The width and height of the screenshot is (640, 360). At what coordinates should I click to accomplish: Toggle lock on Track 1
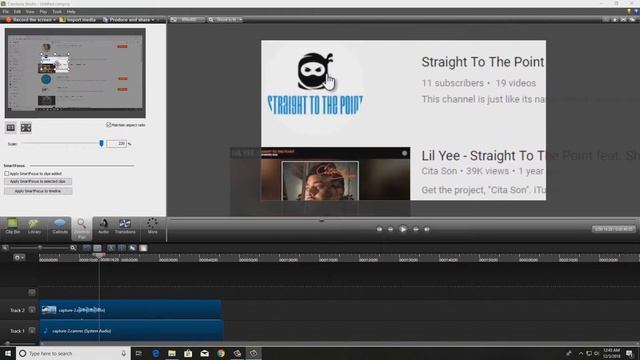[x=32, y=331]
